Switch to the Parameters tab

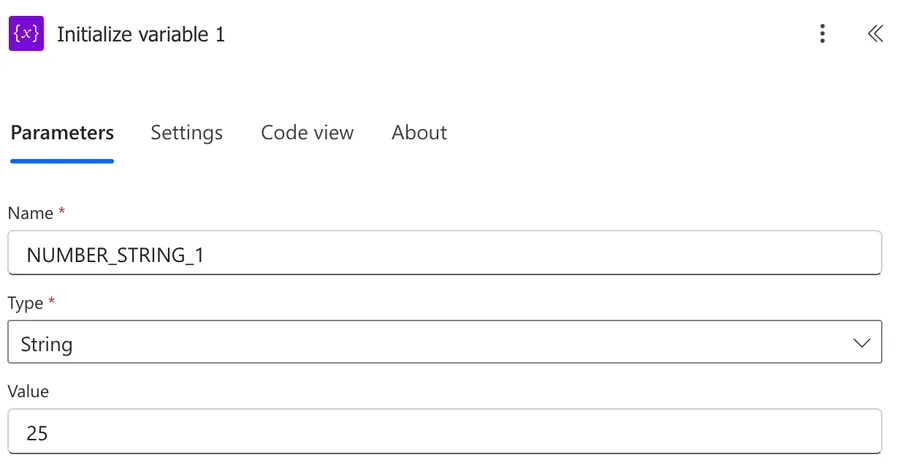coord(62,133)
